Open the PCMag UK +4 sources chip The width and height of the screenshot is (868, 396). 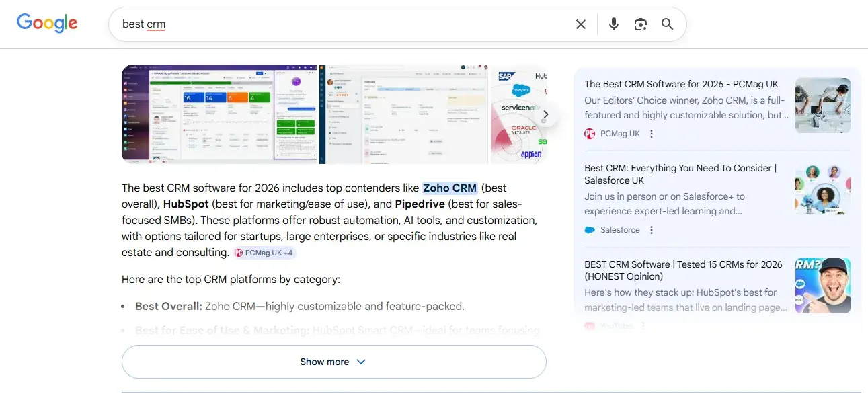[264, 252]
